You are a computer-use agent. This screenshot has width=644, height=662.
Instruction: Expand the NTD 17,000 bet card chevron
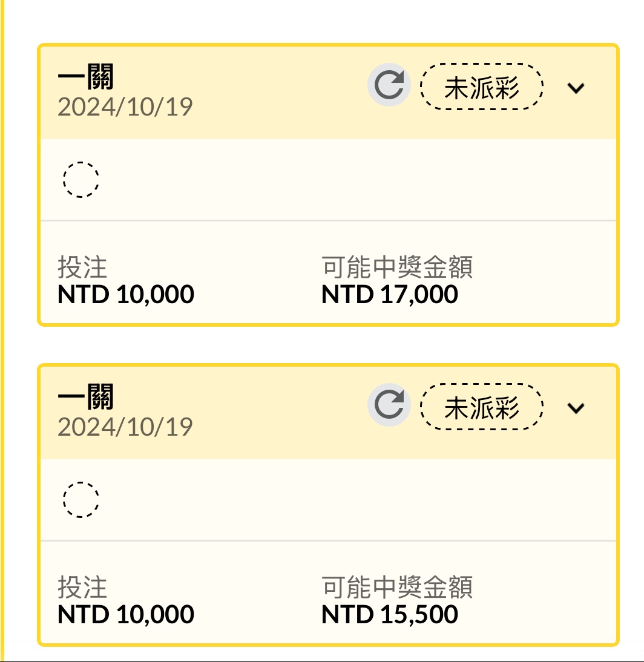click(x=576, y=88)
